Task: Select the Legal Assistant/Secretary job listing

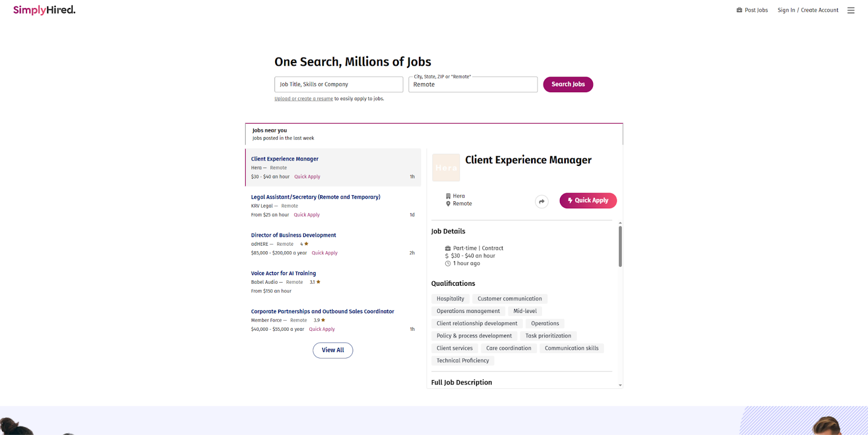Action: (315, 197)
